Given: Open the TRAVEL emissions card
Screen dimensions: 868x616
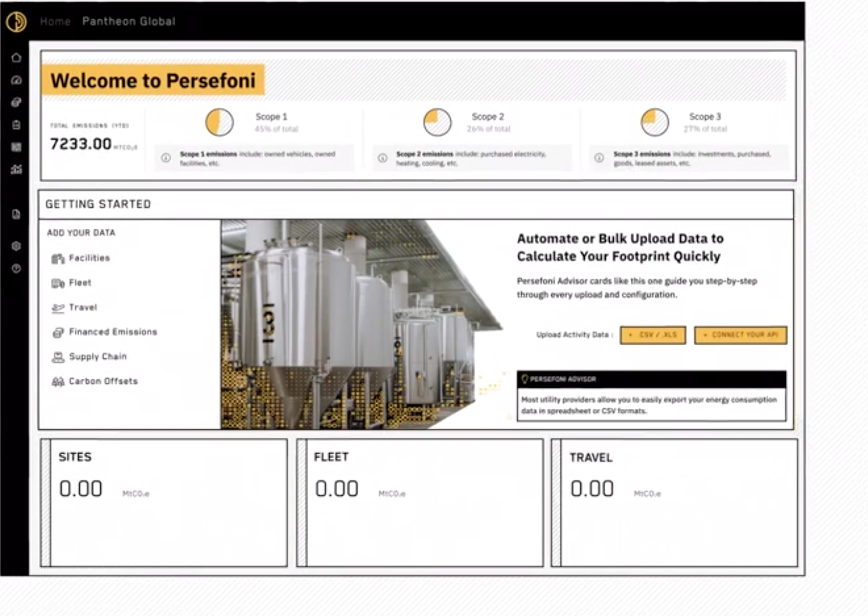Looking at the screenshot, I should point(675,503).
